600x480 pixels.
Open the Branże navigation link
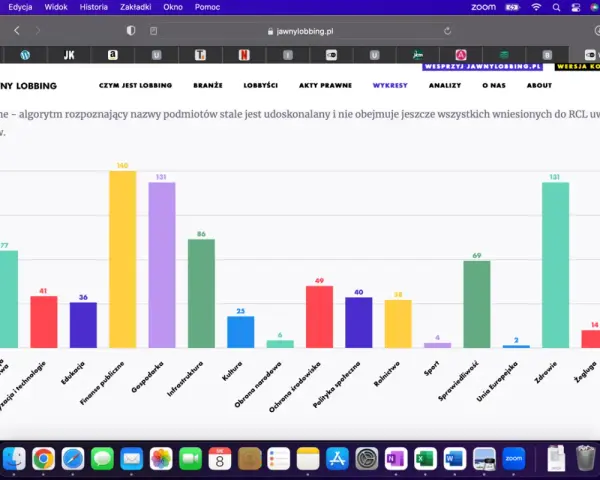[208, 85]
